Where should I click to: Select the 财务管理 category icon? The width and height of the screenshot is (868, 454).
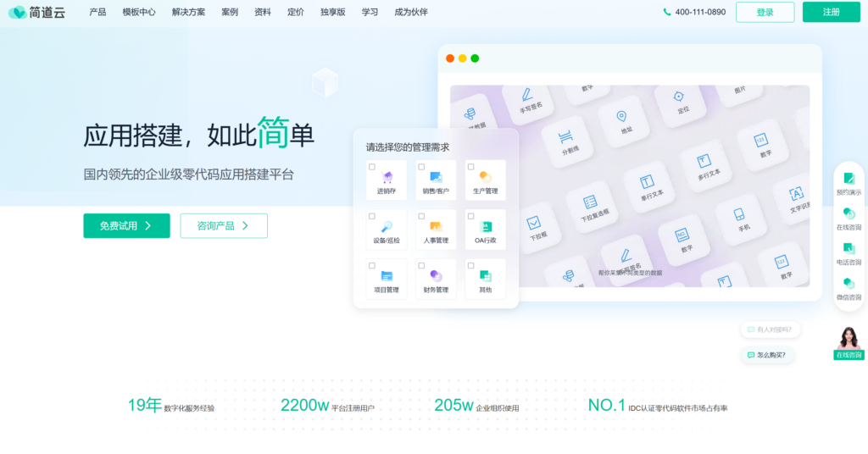point(436,275)
